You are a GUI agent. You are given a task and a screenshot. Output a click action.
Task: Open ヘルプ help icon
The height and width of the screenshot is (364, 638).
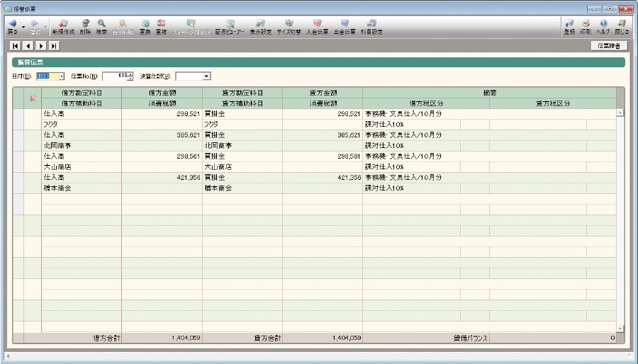[x=603, y=26]
